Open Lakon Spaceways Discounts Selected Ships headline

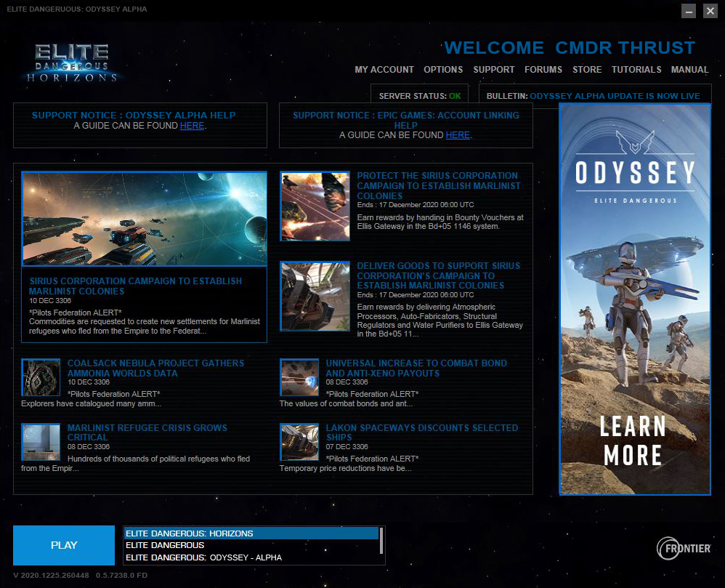(421, 432)
